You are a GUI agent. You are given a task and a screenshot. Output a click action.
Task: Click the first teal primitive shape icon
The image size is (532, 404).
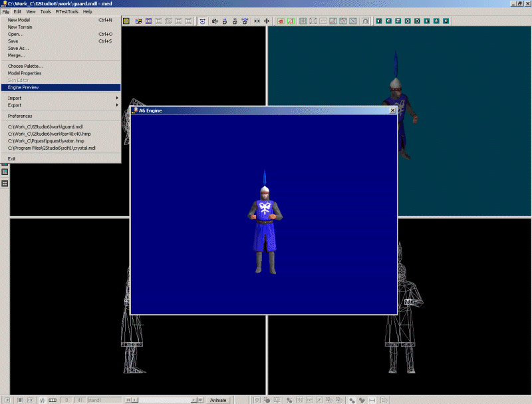click(378, 21)
